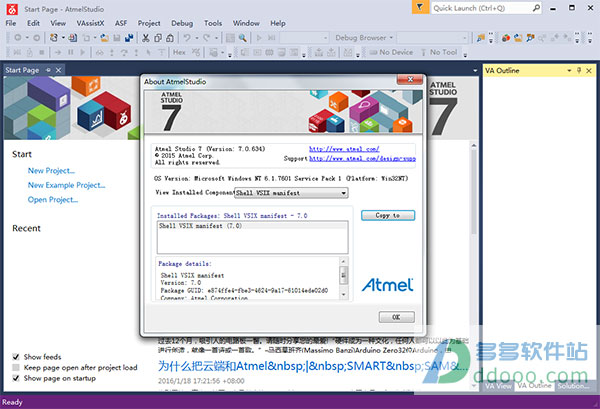Open the Tools menu
The width and height of the screenshot is (600, 409).
pos(213,23)
